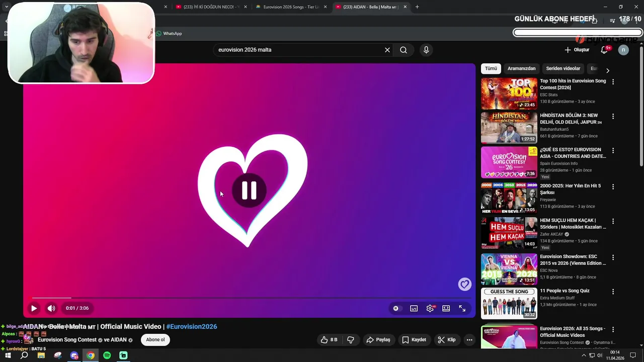
Task: Select the Aramanızdan filter chip
Action: 521,68
